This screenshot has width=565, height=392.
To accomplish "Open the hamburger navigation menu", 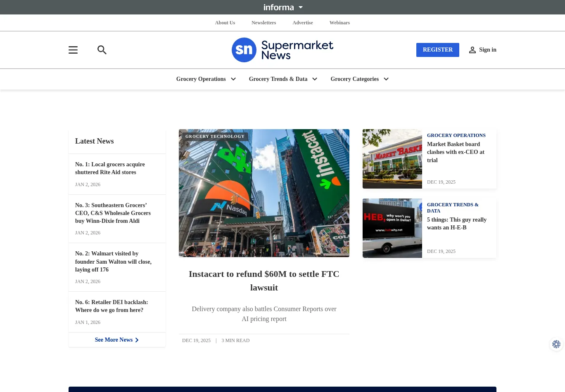I will 73,50.
